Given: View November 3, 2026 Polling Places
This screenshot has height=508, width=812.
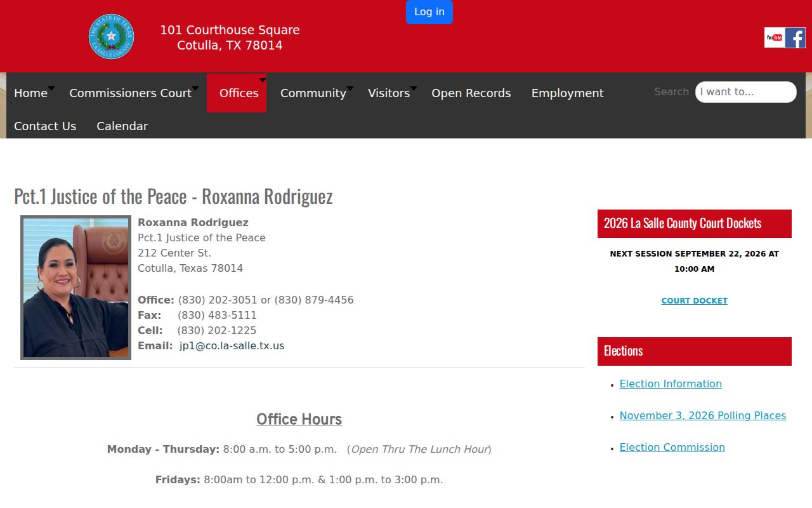Looking at the screenshot, I should pyautogui.click(x=703, y=415).
